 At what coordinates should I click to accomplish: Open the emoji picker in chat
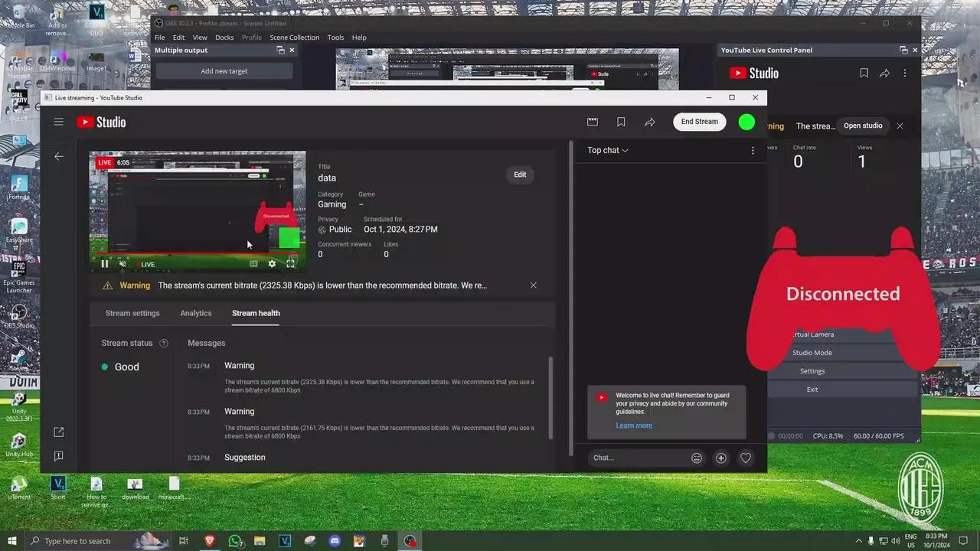pos(697,458)
